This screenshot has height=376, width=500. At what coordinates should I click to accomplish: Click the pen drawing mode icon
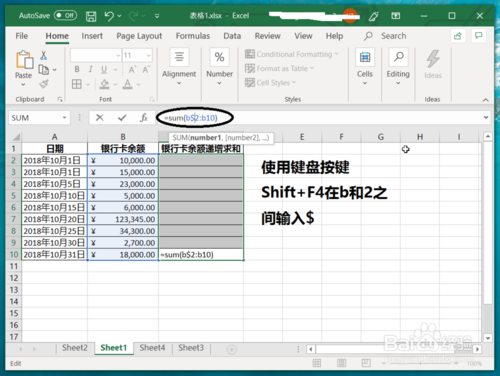[x=374, y=16]
